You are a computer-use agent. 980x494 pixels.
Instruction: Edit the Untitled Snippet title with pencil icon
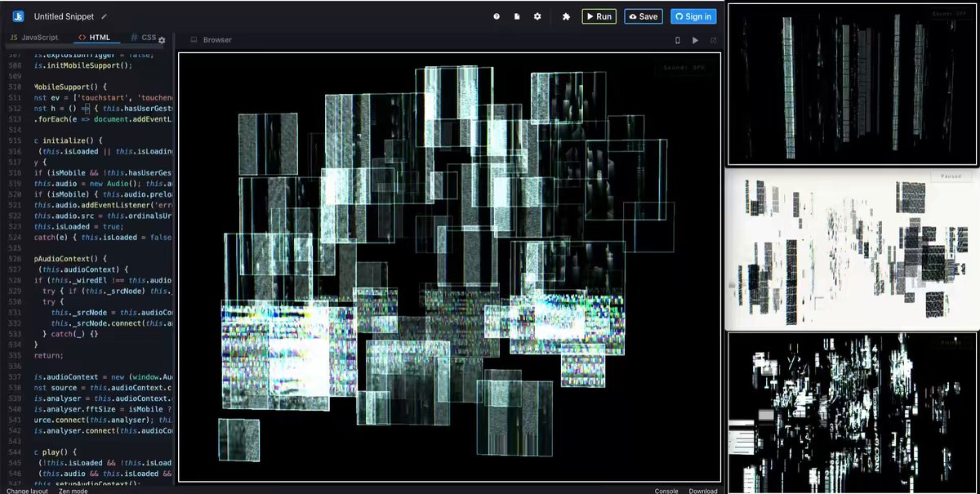click(x=104, y=16)
